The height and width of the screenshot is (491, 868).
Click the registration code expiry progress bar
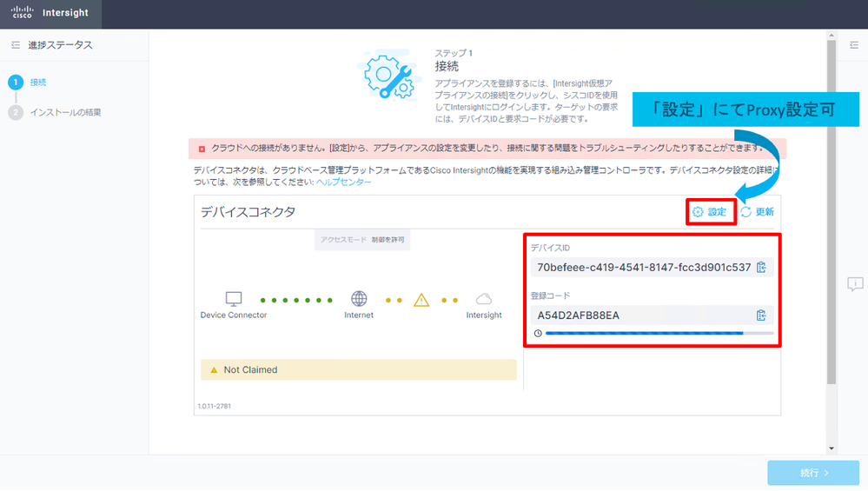[x=659, y=333]
